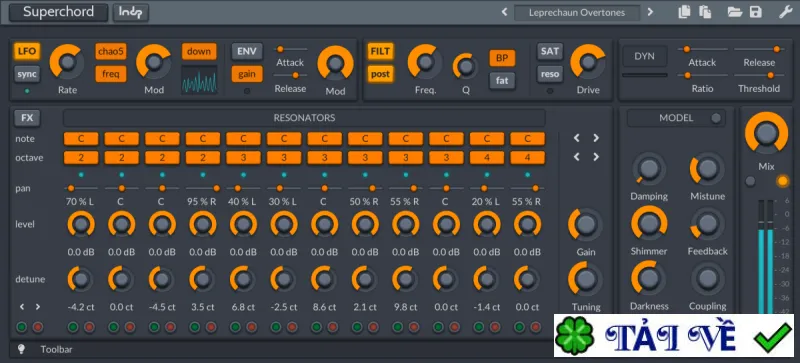Click the Damping knob

pos(648,169)
